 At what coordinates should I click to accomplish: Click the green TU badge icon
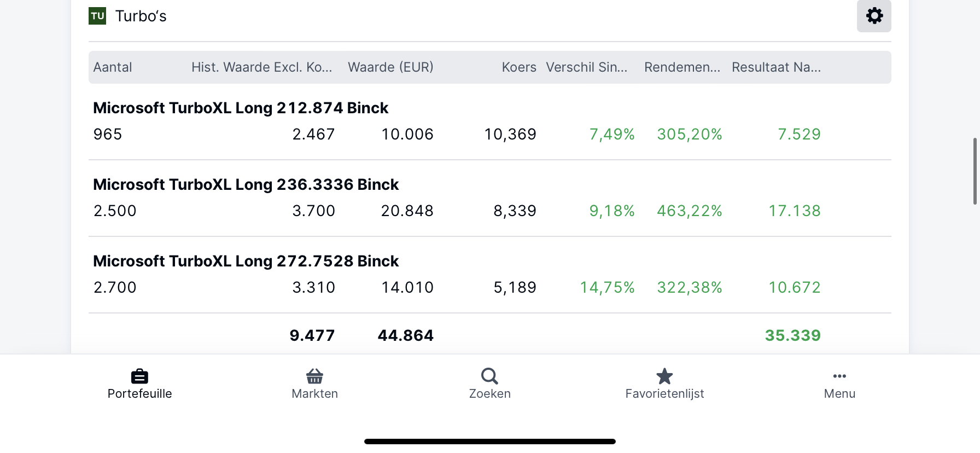point(97,16)
